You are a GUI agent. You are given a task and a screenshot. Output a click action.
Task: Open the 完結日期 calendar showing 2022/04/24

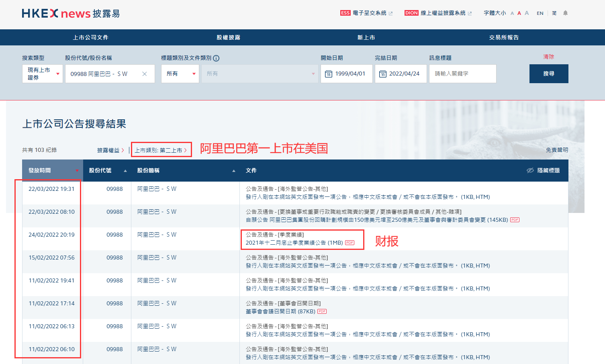pos(401,74)
